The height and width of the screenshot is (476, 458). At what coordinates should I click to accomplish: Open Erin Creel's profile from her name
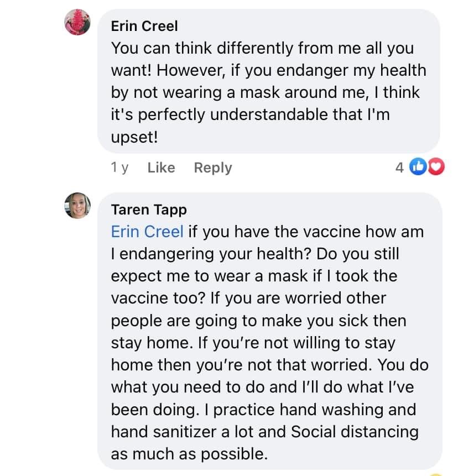point(144,26)
